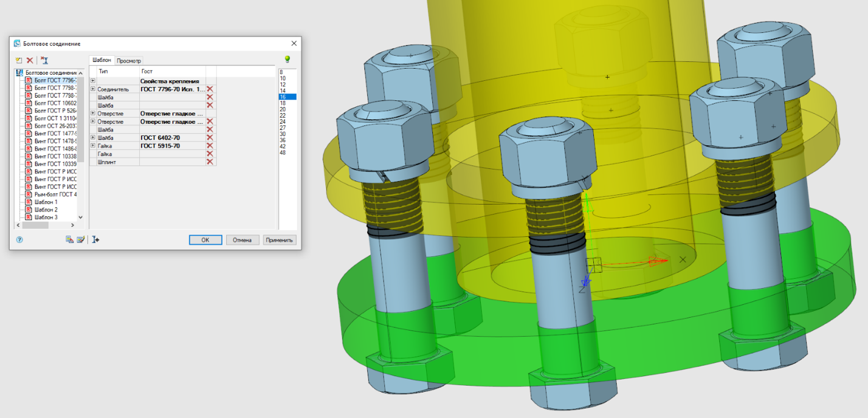
Task: Expand the Гайка ГОСТ 5915-70 row
Action: 93,146
